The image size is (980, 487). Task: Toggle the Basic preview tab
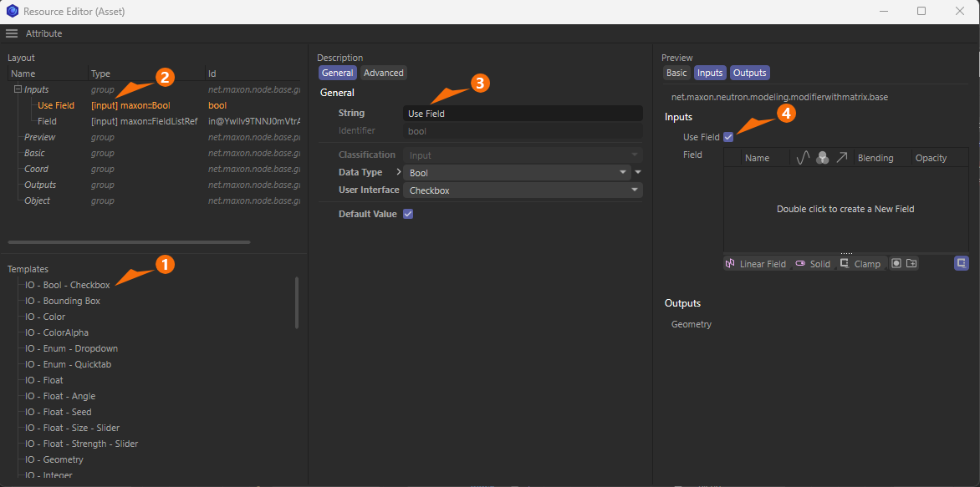point(676,73)
